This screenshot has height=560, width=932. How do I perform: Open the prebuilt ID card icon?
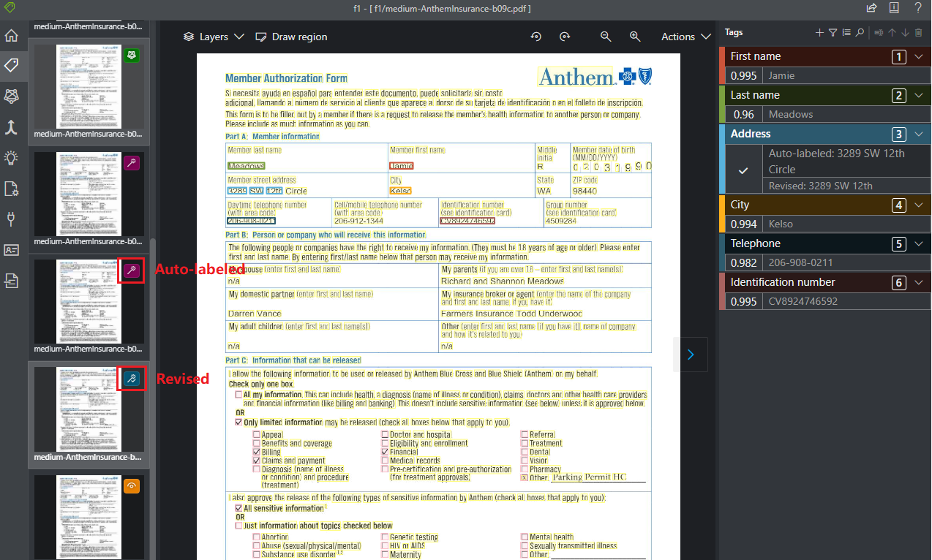11,250
